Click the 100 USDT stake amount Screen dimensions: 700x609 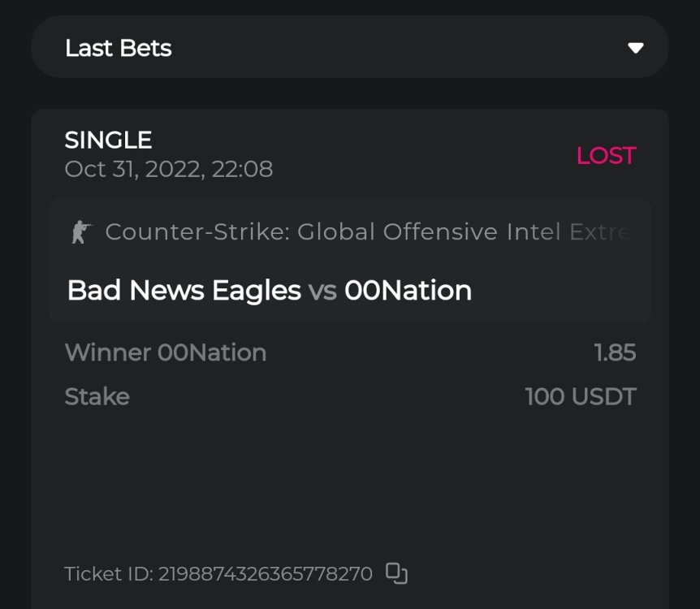coord(580,396)
